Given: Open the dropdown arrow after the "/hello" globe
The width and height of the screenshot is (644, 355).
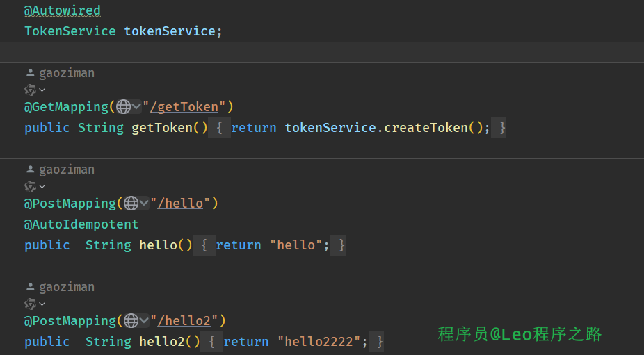Looking at the screenshot, I should pos(144,204).
